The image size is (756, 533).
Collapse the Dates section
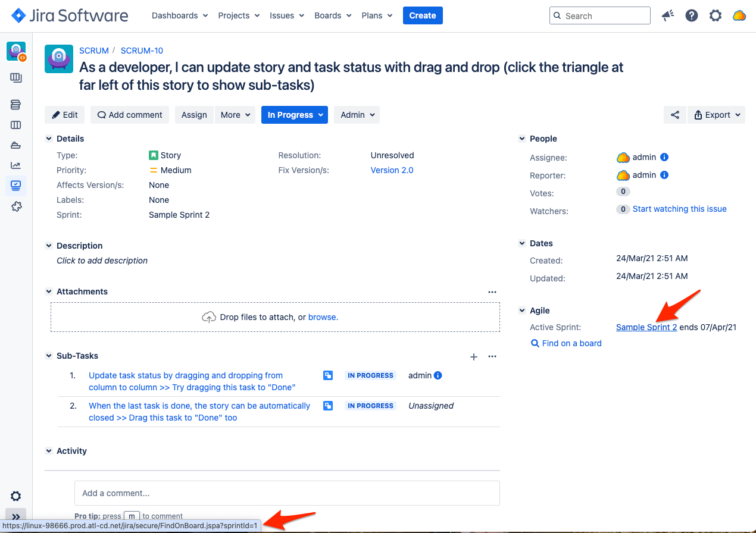522,243
